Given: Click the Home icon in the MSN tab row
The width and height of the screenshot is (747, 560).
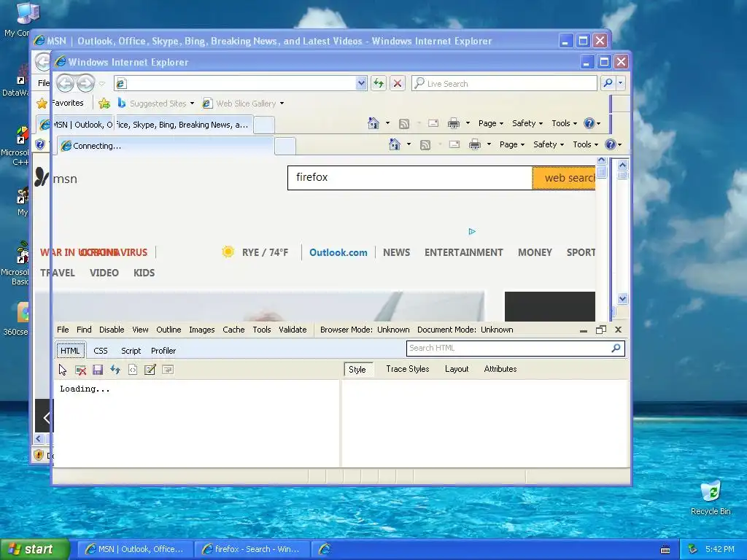Looking at the screenshot, I should (373, 123).
